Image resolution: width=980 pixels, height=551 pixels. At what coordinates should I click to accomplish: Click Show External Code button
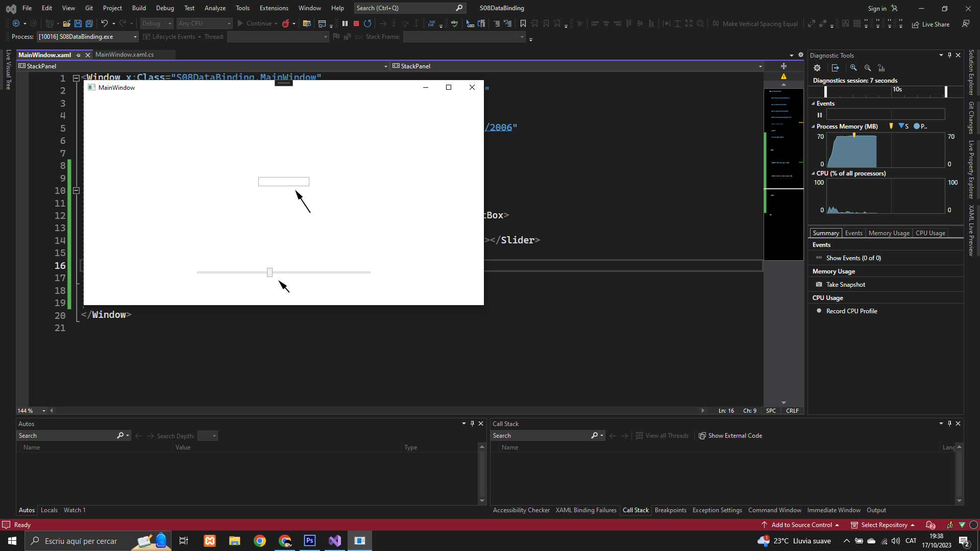click(x=730, y=436)
